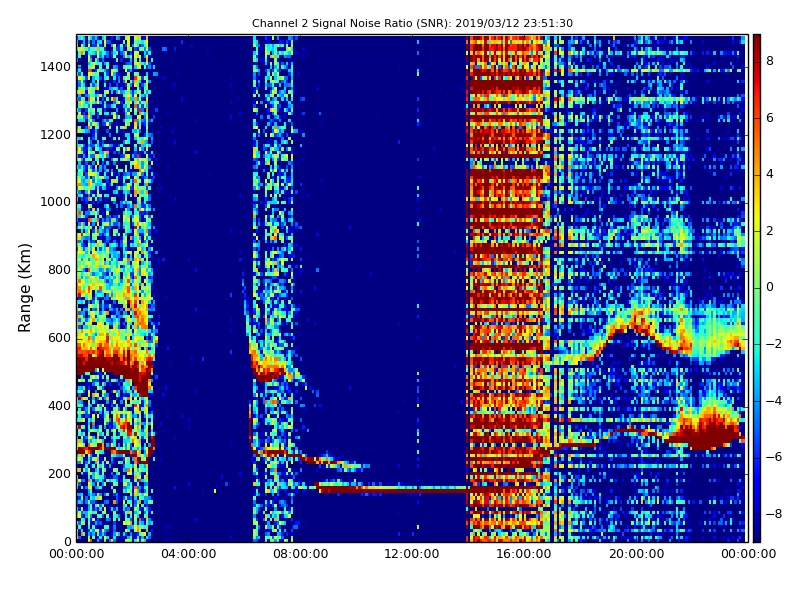The height and width of the screenshot is (600, 800).
Task: Click the 04:00:00 time axis label
Action: (x=189, y=554)
